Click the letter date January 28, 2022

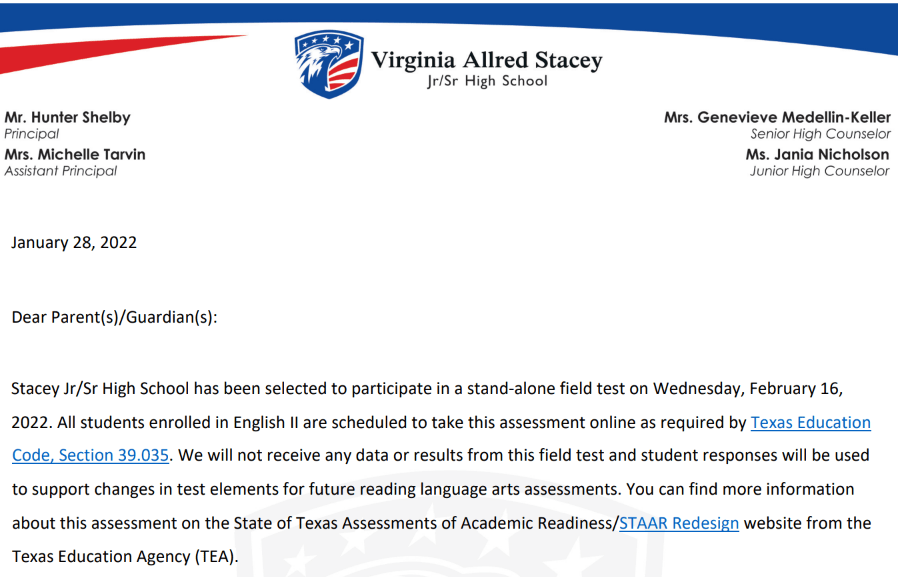74,242
